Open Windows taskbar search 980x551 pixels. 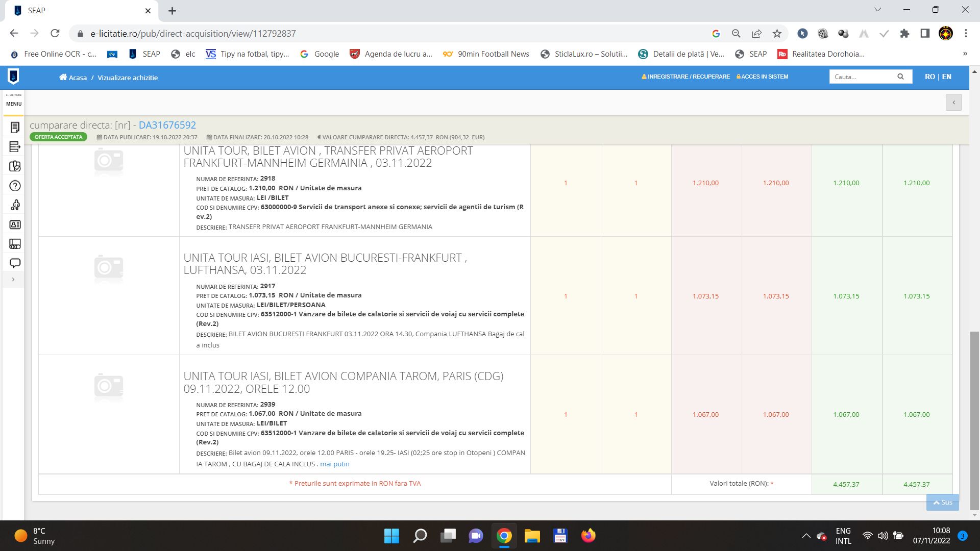coord(420,536)
